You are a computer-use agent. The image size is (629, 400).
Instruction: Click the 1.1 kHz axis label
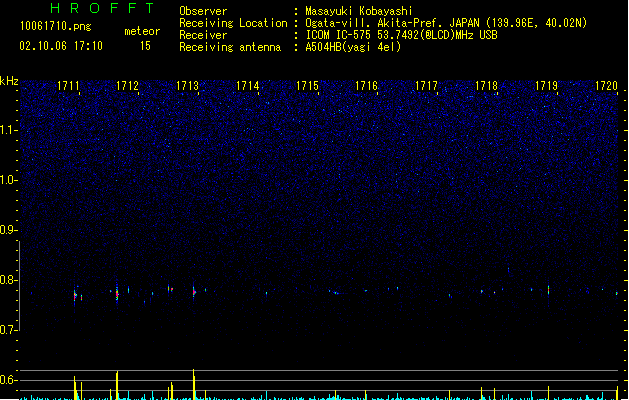7,130
